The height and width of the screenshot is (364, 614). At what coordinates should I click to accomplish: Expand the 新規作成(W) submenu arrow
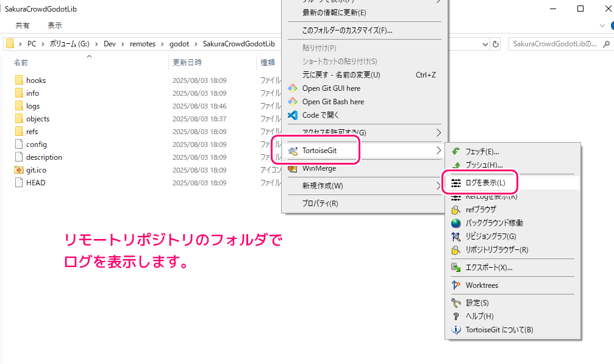click(438, 185)
